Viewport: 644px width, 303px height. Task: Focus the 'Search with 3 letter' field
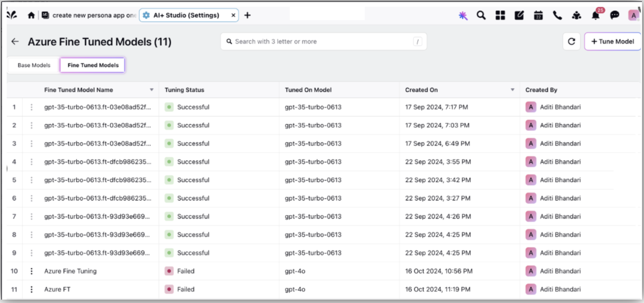pos(324,42)
